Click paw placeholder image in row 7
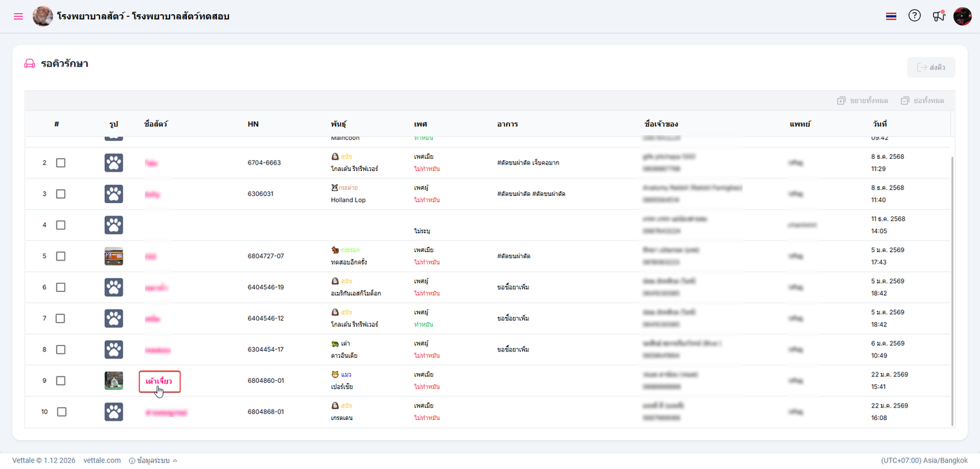 point(113,318)
